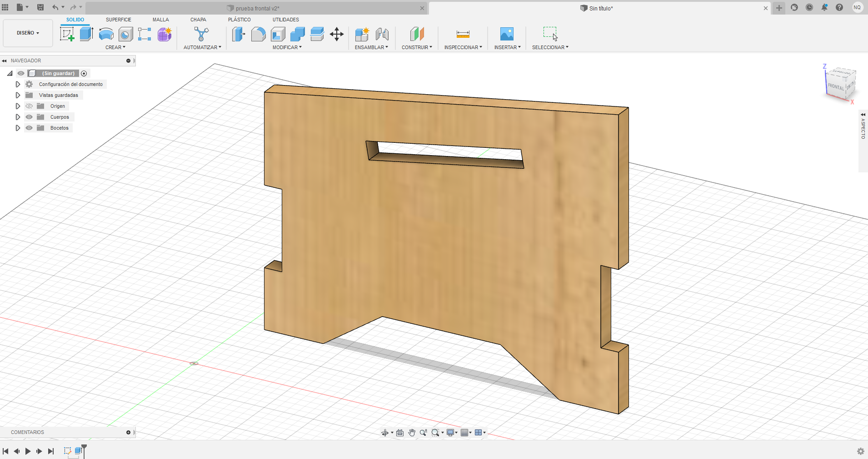The height and width of the screenshot is (459, 868).
Task: Click the Zoom magnifier icon
Action: click(423, 433)
